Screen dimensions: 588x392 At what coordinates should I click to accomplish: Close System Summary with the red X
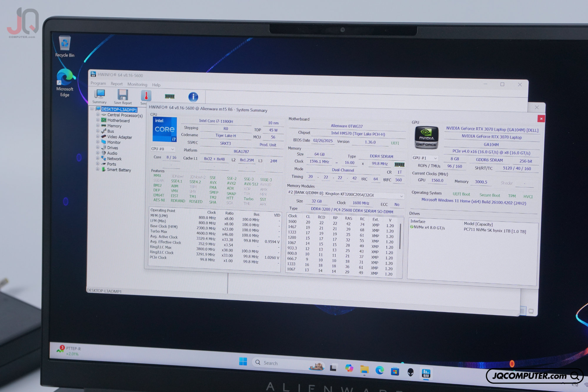click(x=541, y=119)
